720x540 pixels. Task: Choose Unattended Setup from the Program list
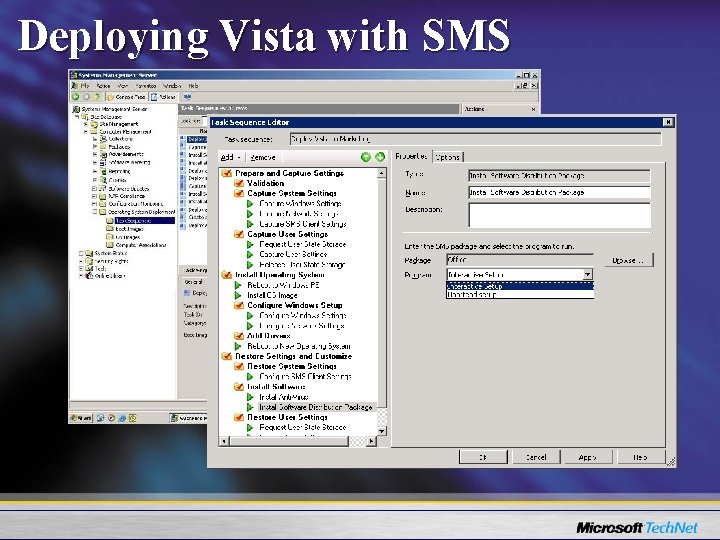coord(520,294)
